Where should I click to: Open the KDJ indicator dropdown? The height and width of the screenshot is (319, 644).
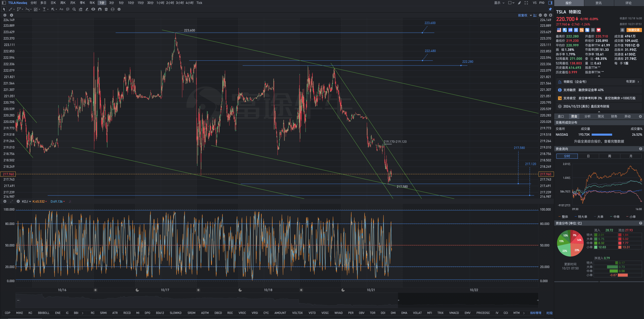(x=26, y=202)
